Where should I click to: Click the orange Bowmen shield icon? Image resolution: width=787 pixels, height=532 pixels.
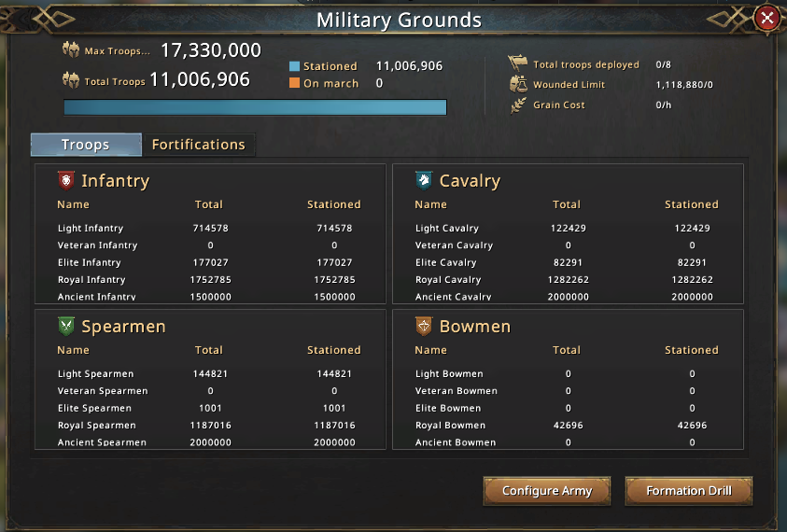[424, 327]
